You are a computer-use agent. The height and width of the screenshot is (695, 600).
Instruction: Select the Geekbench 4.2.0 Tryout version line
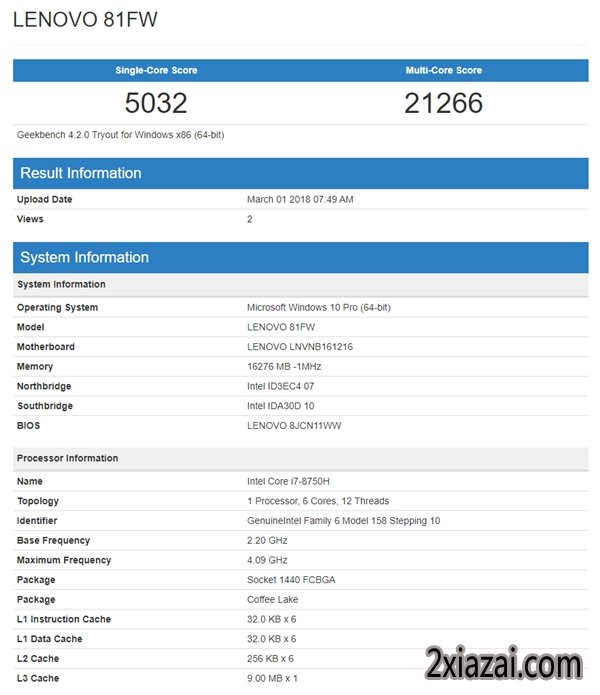121,135
